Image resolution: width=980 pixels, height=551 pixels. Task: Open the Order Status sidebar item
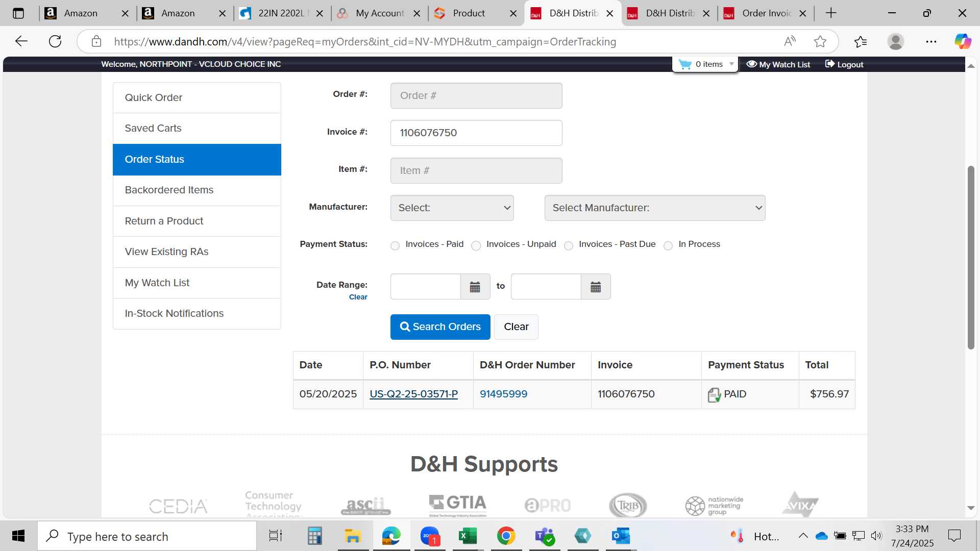pos(197,160)
